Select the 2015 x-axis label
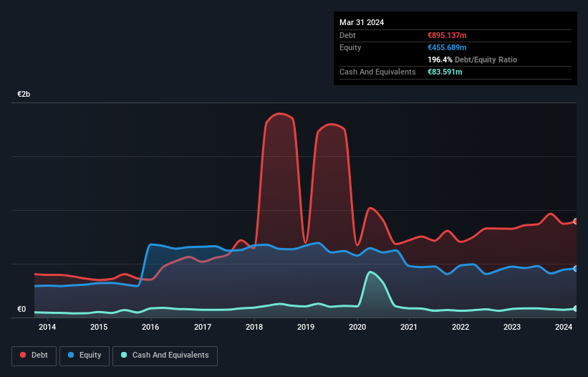Image resolution: width=588 pixels, height=377 pixels. (x=99, y=327)
